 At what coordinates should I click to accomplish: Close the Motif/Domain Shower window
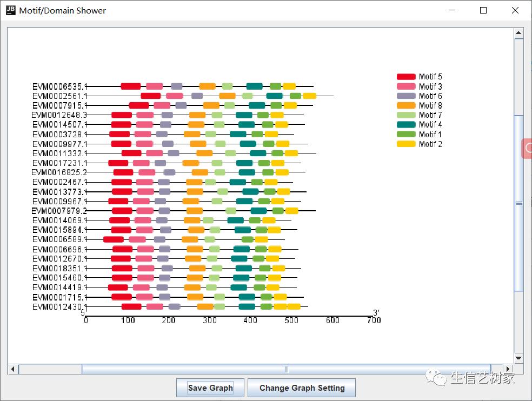[x=515, y=10]
